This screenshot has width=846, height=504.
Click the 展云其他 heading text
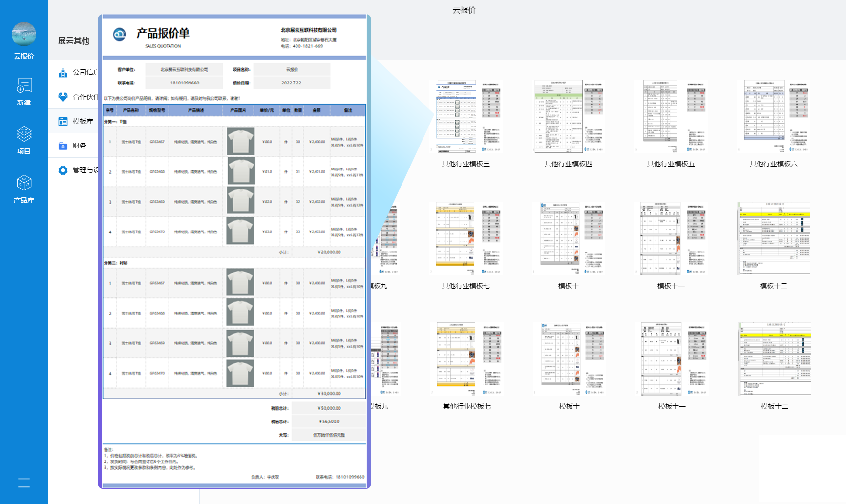pos(74,41)
